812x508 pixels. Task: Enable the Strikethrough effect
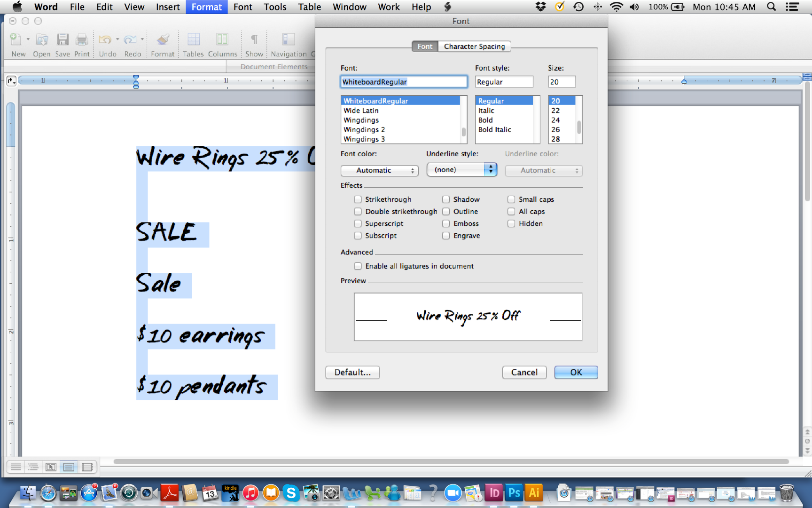(x=358, y=199)
